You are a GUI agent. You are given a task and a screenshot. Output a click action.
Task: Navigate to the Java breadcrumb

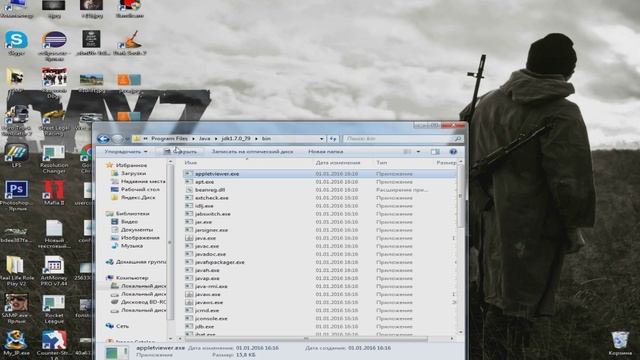(x=204, y=139)
